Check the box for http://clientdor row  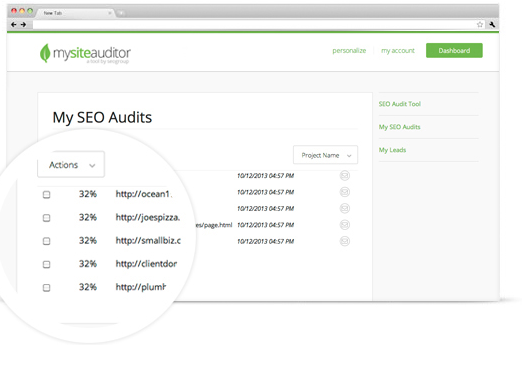47,264
